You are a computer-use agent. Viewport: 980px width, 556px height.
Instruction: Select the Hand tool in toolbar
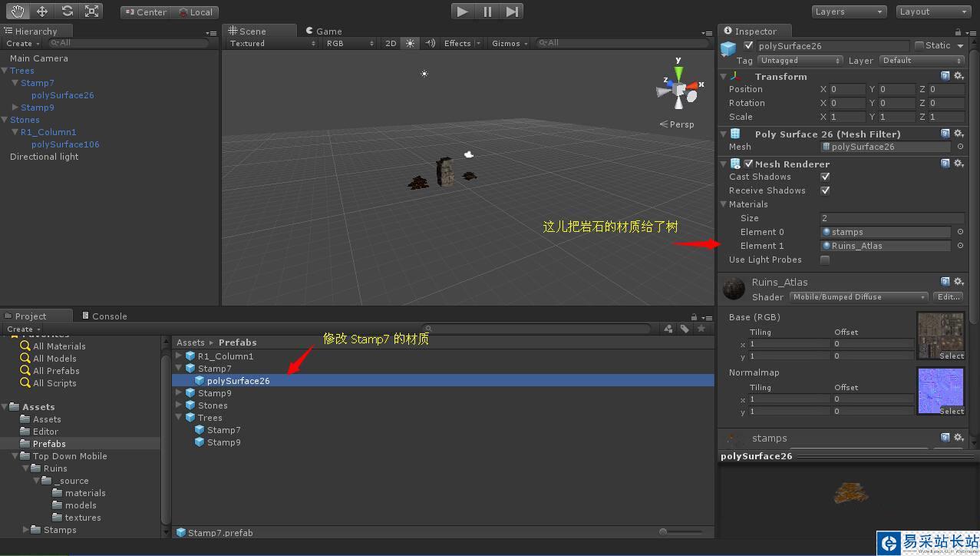tap(17, 12)
